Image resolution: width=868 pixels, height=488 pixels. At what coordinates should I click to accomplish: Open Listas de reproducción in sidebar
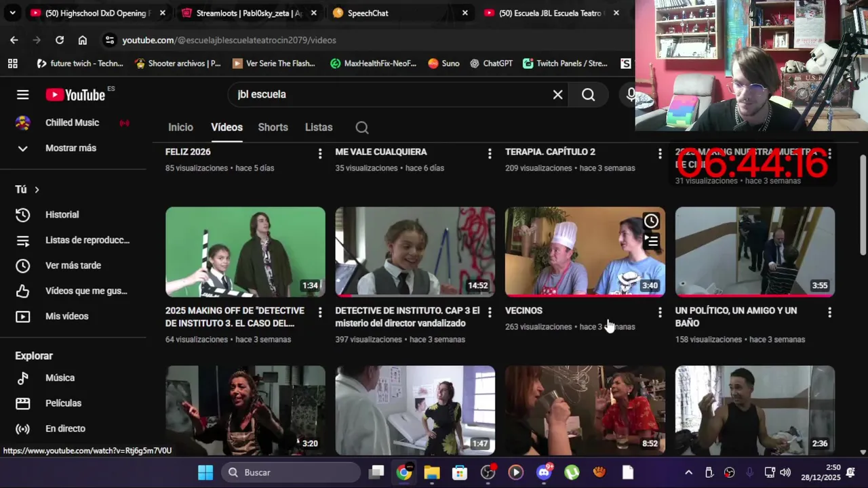coord(73,240)
